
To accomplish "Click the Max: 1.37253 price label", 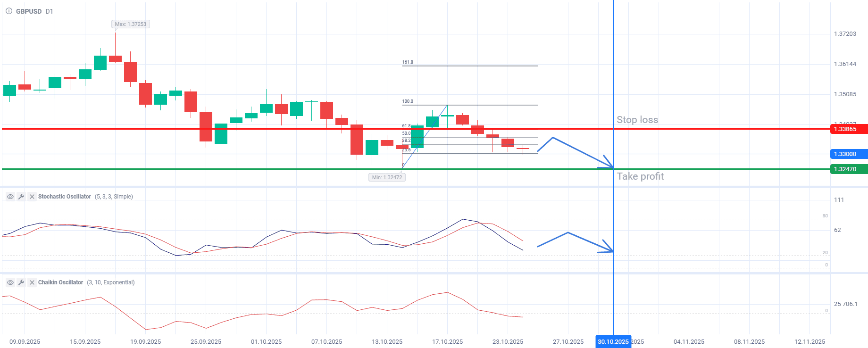I will click(x=131, y=24).
